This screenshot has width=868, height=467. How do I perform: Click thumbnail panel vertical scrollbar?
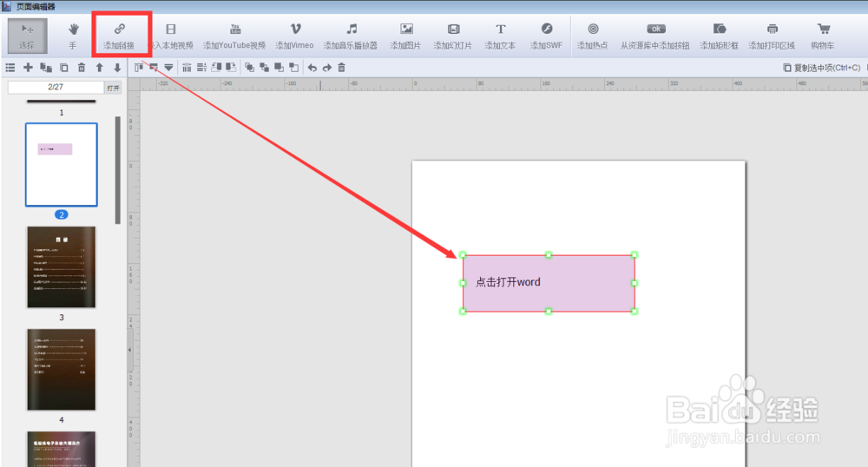click(117, 170)
